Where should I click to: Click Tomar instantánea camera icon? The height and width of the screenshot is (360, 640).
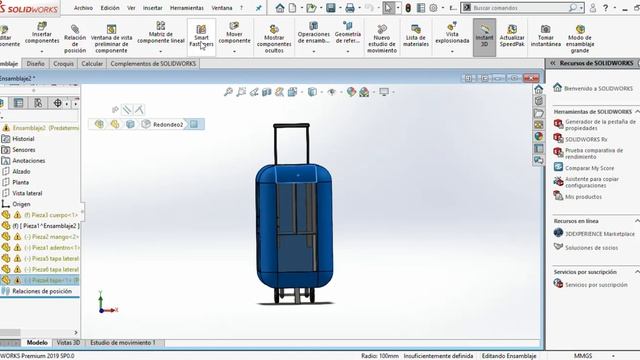(545, 29)
